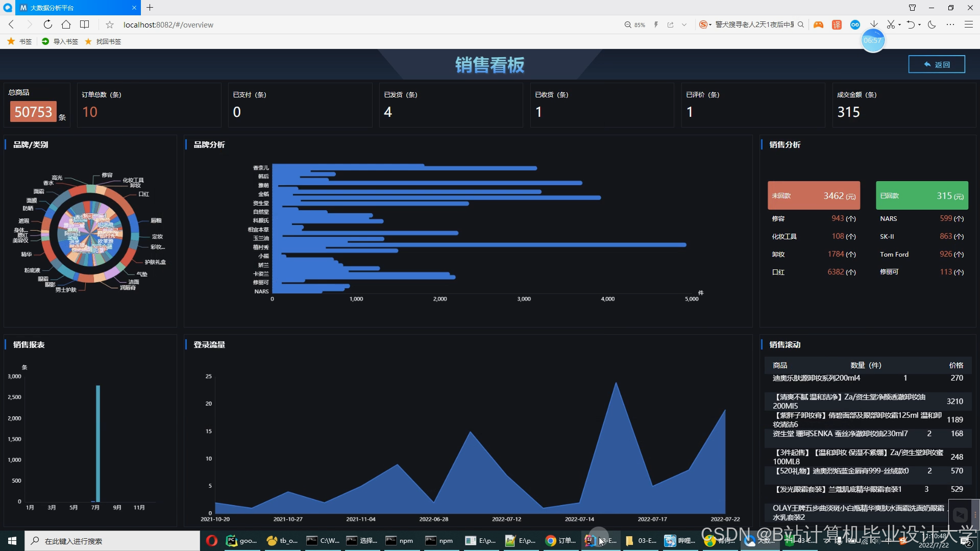Viewport: 980px width, 551px height.
Task: Click the 返回 back button
Action: click(936, 64)
